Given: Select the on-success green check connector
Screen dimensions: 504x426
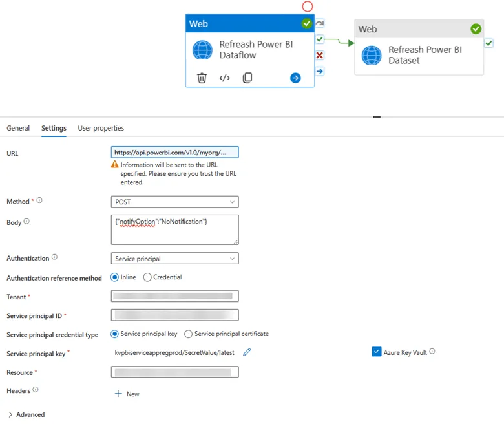Looking at the screenshot, I should (x=320, y=39).
